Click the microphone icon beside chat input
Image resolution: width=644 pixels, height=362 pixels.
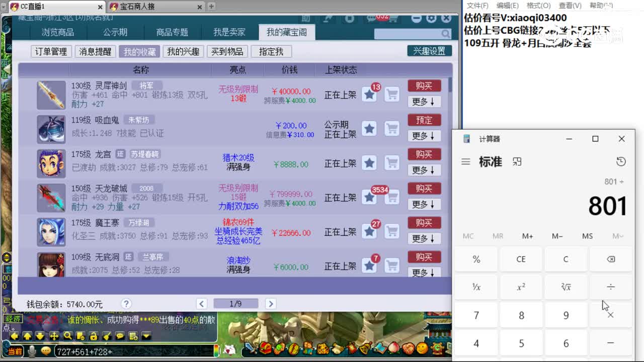point(31,350)
